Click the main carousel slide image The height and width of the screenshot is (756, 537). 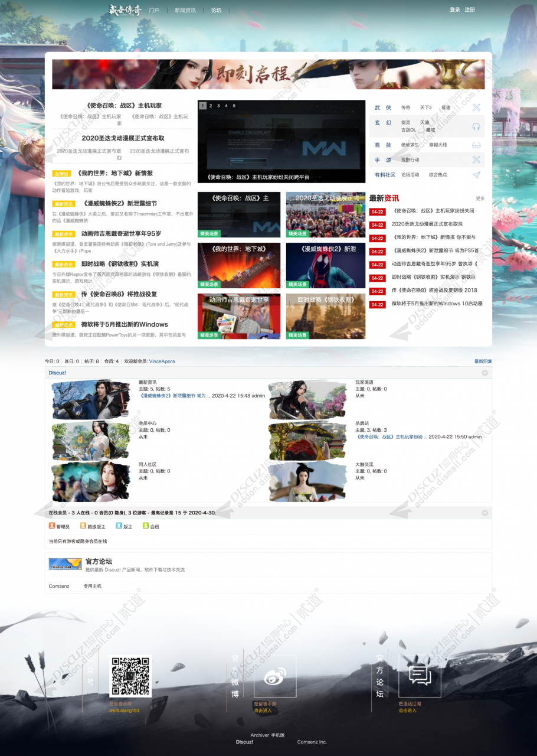(281, 141)
